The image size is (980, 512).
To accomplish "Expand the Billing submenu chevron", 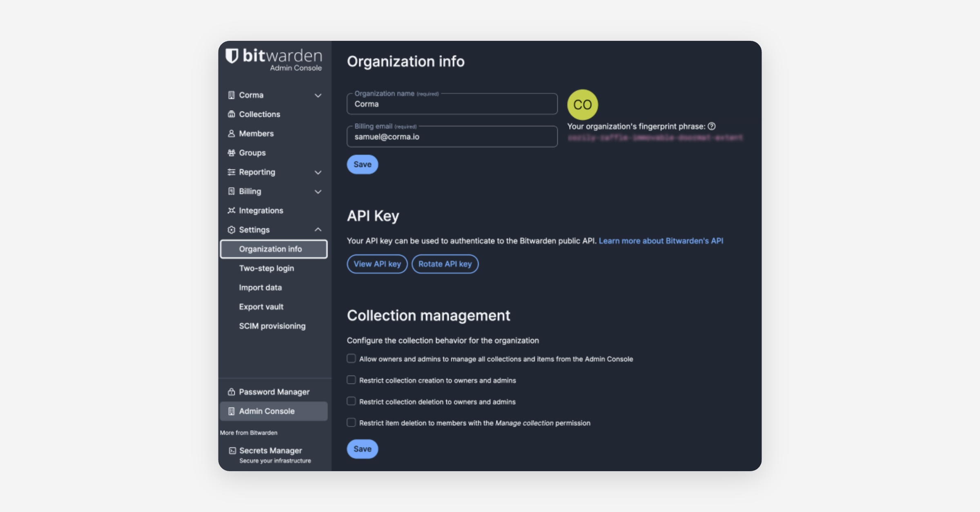I will pos(318,191).
